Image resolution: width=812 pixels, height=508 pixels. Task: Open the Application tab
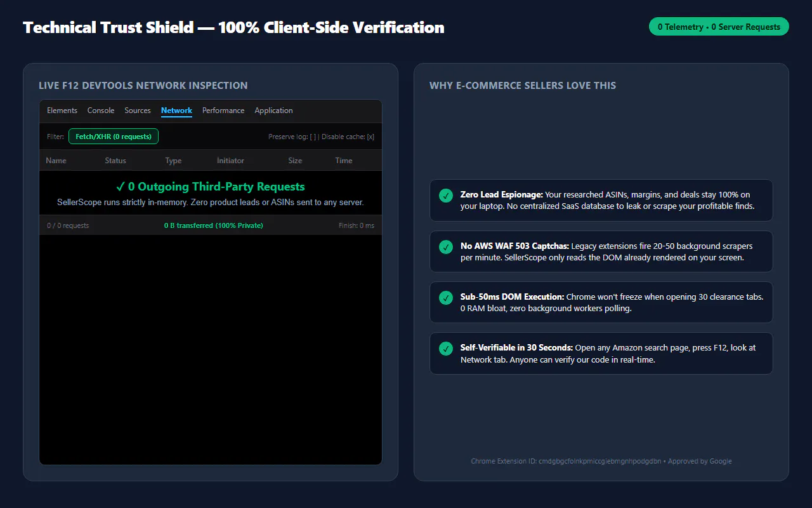273,110
